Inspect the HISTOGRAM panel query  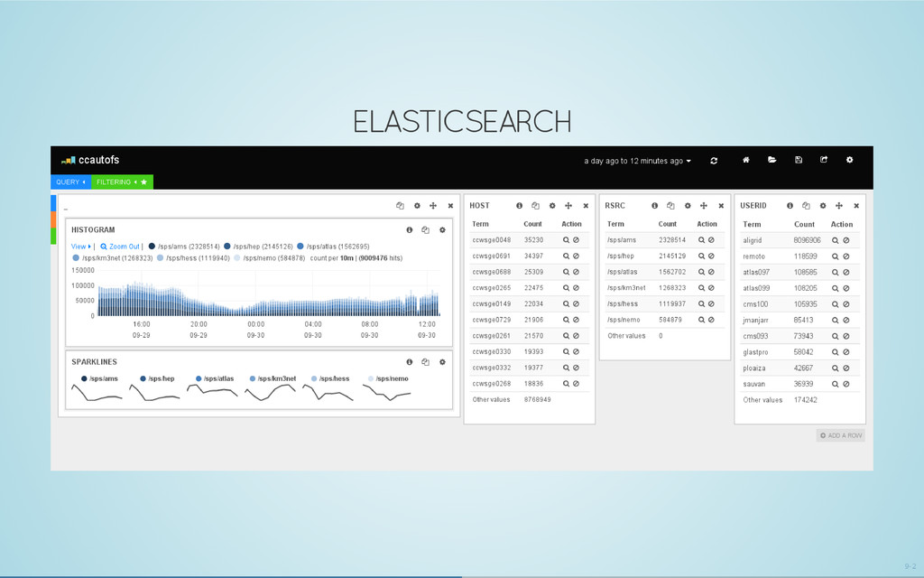coord(426,230)
